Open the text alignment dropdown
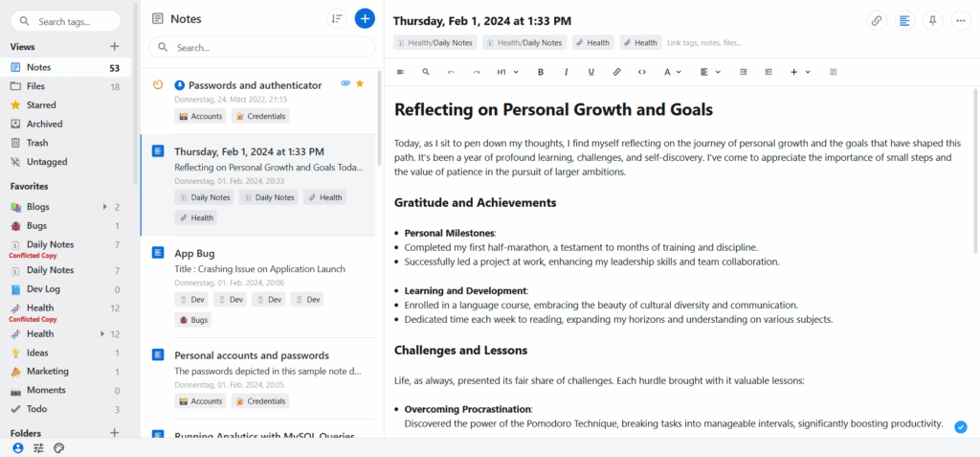980x457 pixels. [710, 72]
